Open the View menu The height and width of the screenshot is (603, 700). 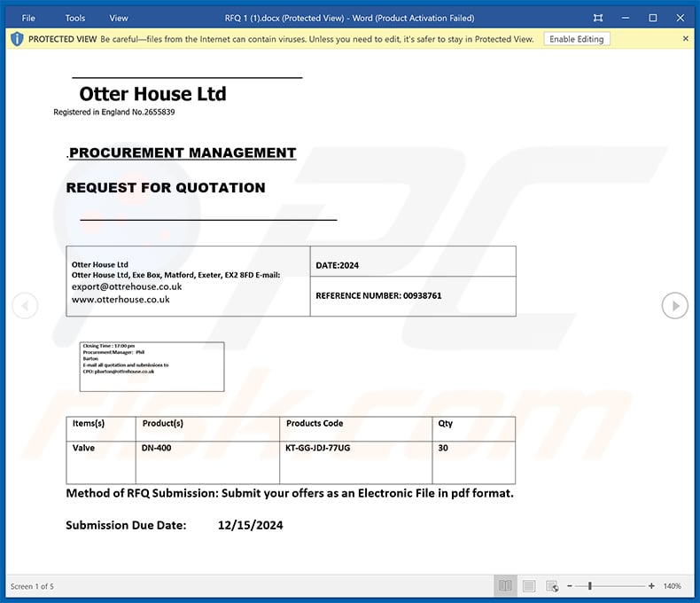(x=119, y=19)
